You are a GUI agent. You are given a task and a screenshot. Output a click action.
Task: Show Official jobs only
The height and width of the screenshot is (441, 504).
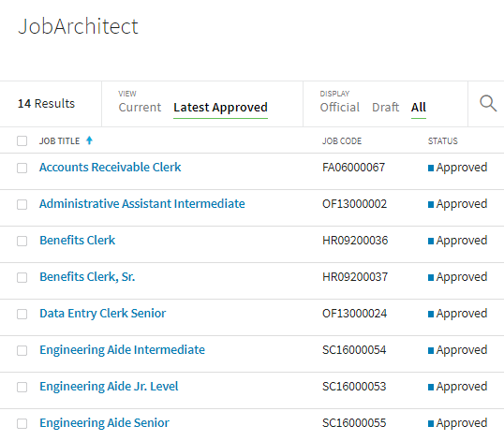tap(340, 108)
